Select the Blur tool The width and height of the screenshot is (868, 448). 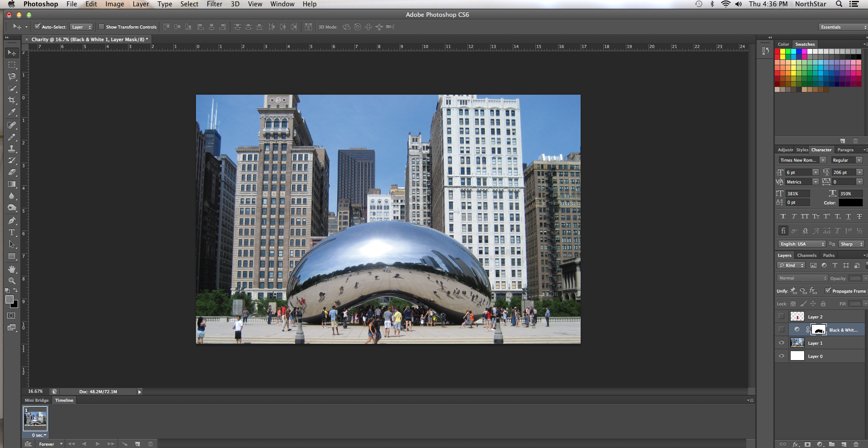[12, 196]
